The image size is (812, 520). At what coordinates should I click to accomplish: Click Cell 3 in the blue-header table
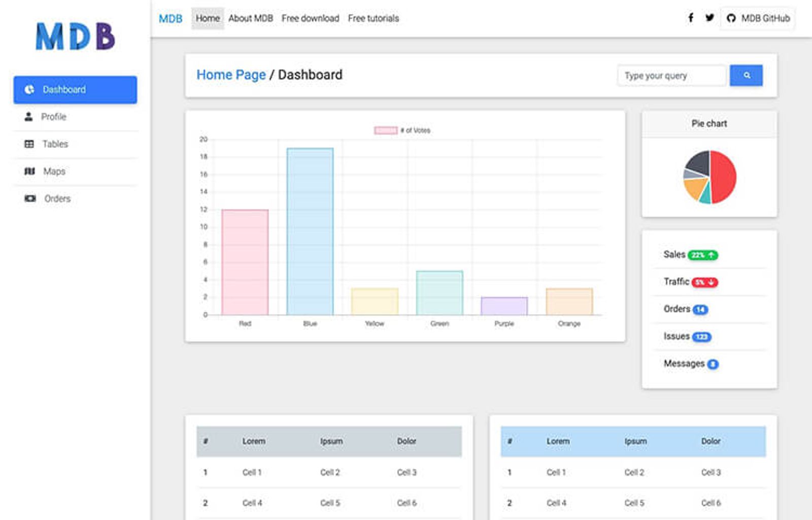711,472
